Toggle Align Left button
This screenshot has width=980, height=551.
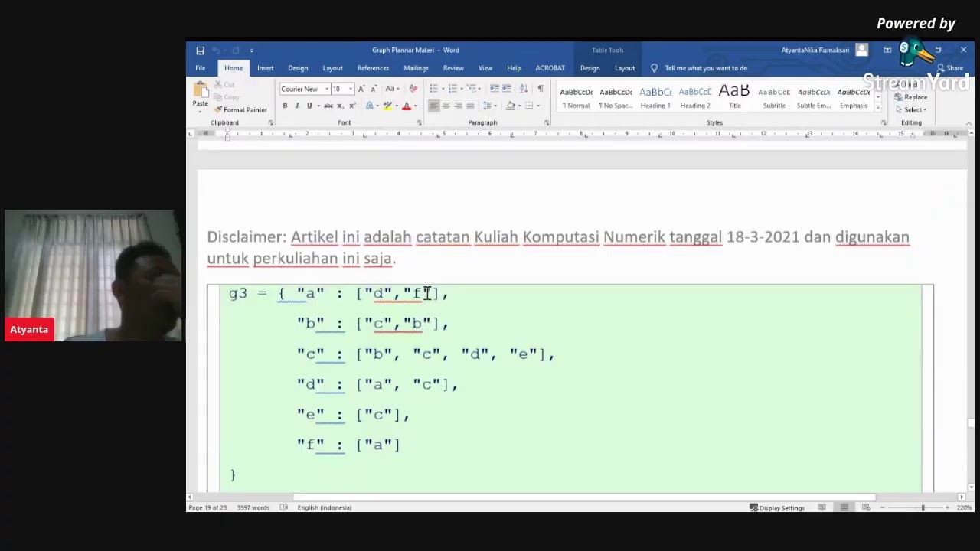434,106
